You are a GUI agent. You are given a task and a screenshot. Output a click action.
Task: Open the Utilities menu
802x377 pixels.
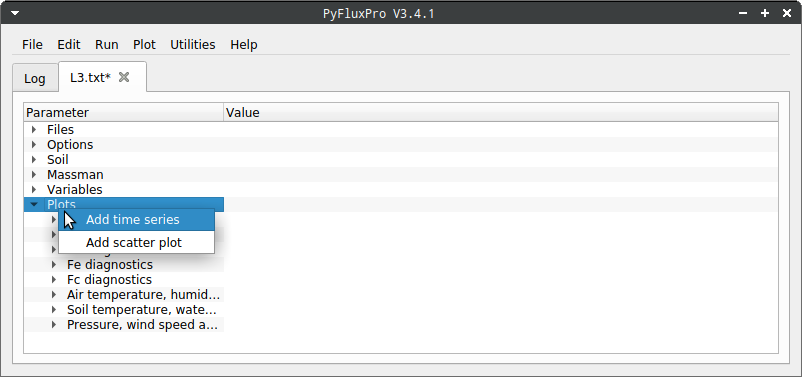coord(193,45)
